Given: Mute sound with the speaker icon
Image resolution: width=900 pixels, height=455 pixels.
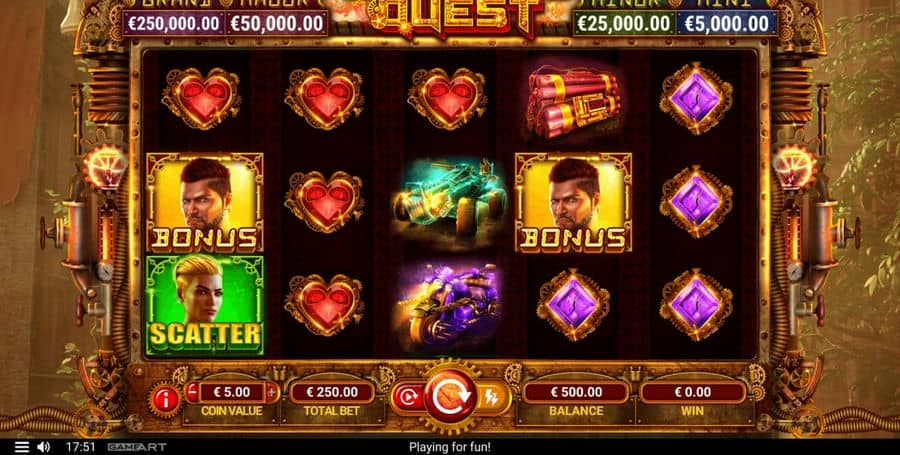Looking at the screenshot, I should 44,447.
